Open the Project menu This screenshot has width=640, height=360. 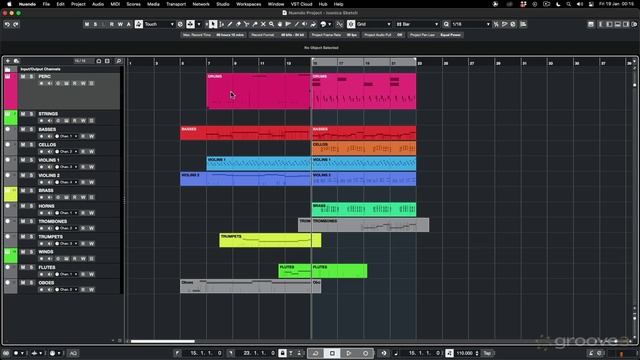(x=78, y=4)
